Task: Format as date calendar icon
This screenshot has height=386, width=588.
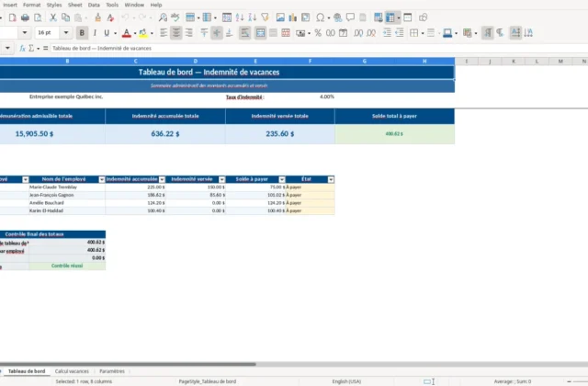Action: tap(343, 33)
